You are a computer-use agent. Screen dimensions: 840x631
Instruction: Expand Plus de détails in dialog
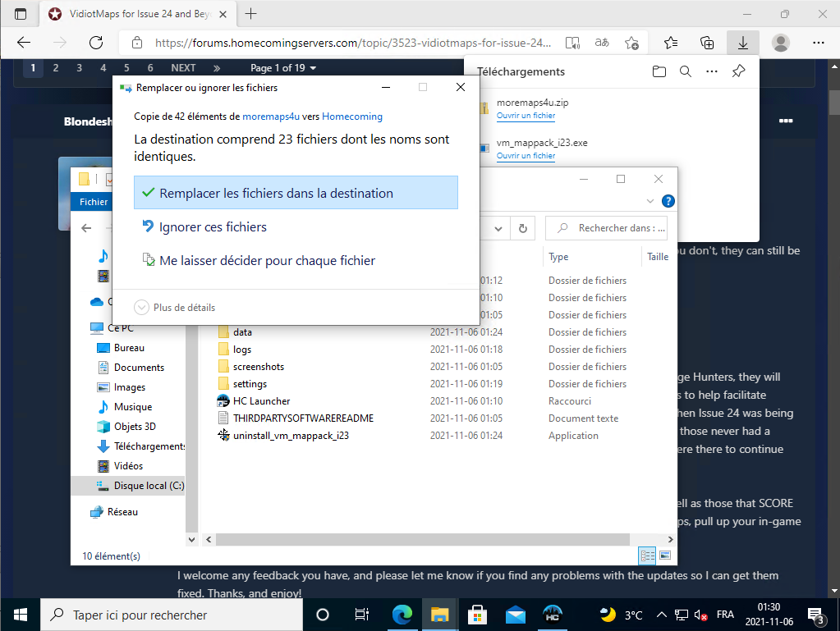point(176,308)
